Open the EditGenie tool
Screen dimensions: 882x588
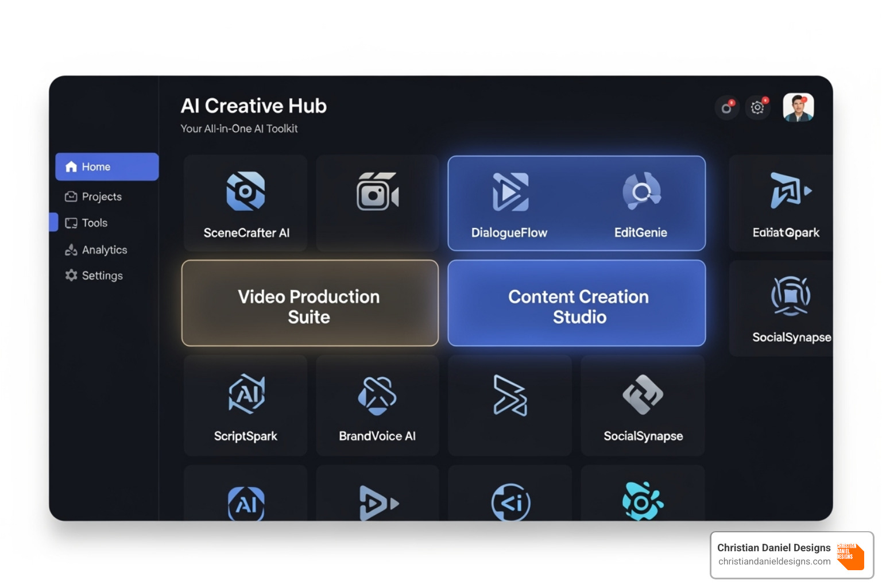(641, 192)
